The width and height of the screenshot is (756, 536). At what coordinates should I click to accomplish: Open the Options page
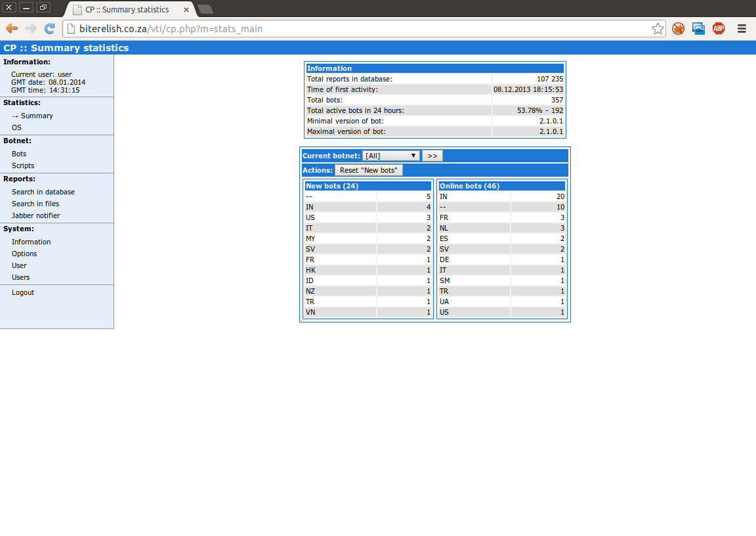[24, 254]
